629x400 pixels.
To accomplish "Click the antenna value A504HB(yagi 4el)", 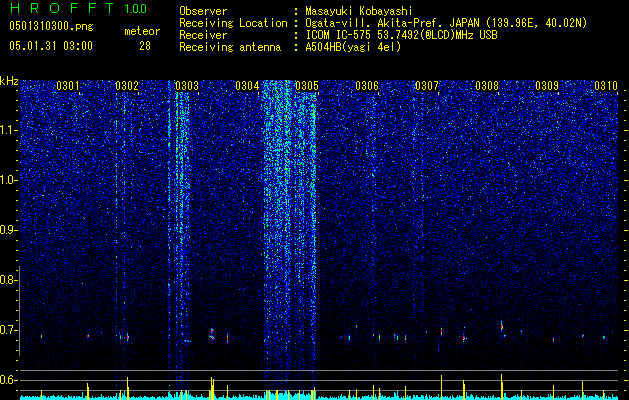I will pos(353,47).
